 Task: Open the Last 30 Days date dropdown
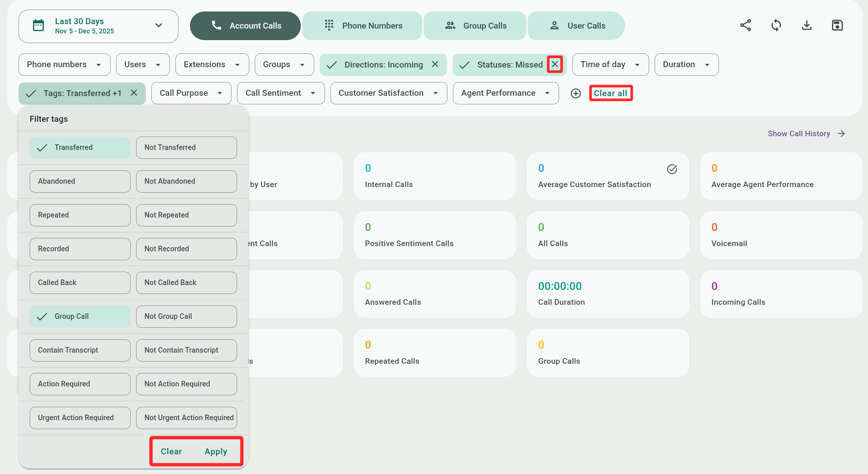pyautogui.click(x=98, y=26)
